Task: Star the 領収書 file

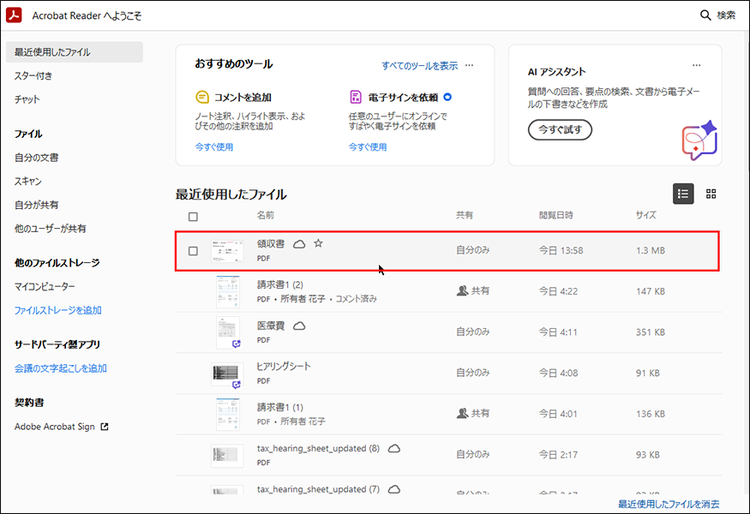Action: [318, 243]
